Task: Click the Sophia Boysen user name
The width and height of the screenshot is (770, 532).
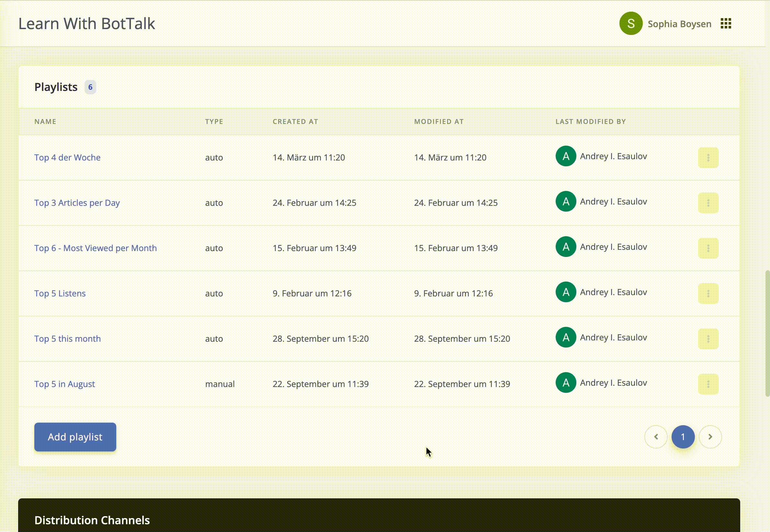Action: (x=679, y=24)
